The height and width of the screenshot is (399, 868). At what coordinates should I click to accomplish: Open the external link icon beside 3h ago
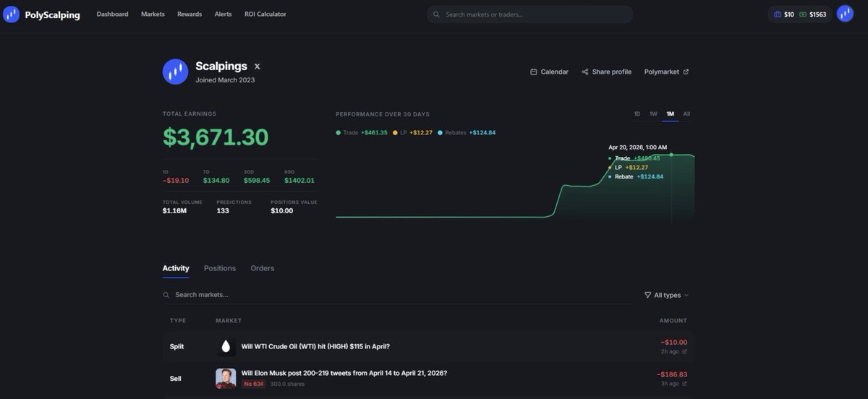point(684,384)
